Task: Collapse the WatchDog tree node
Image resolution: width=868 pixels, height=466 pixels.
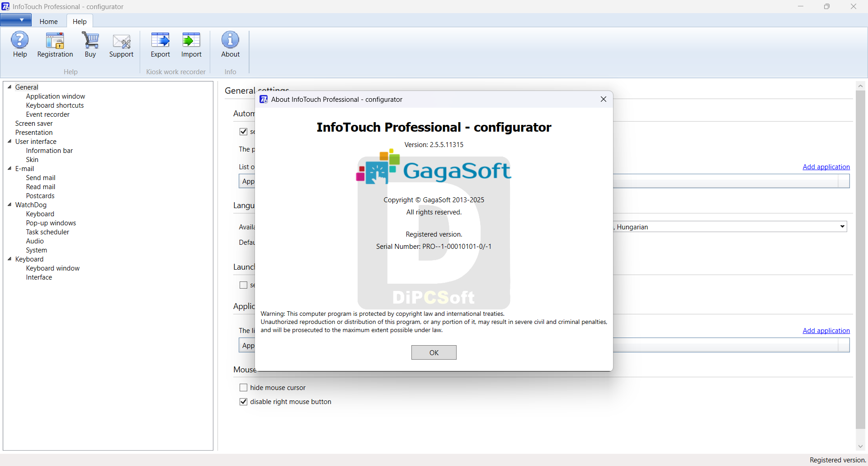Action: pyautogui.click(x=9, y=204)
